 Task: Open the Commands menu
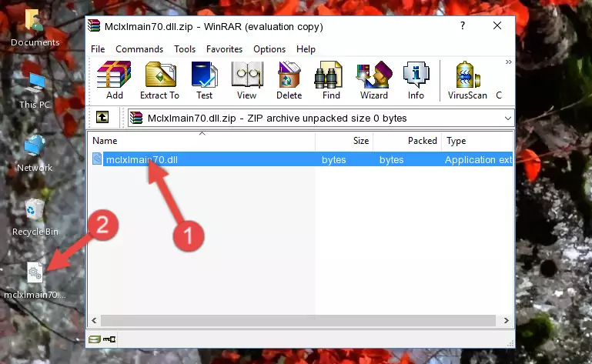(139, 49)
